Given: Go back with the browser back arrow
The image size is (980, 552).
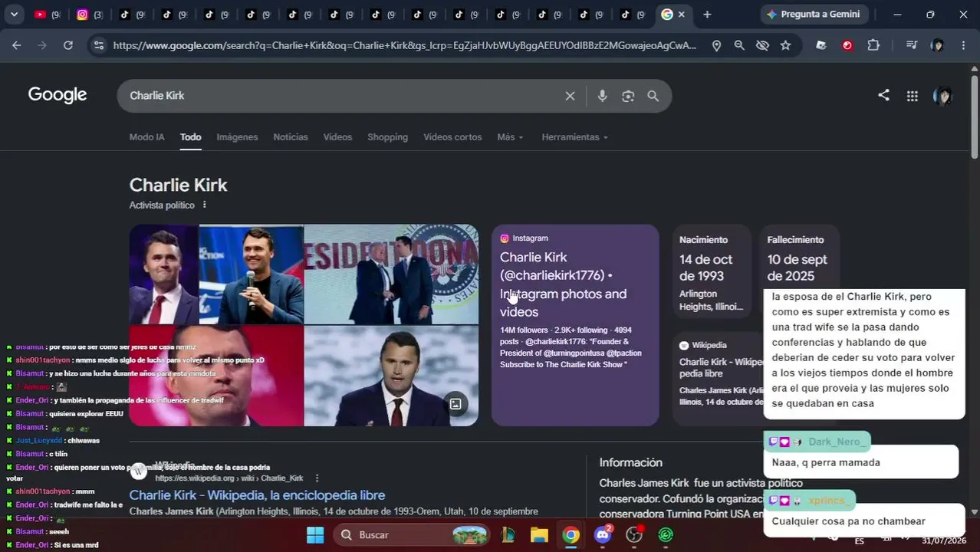Looking at the screenshot, I should tap(16, 45).
